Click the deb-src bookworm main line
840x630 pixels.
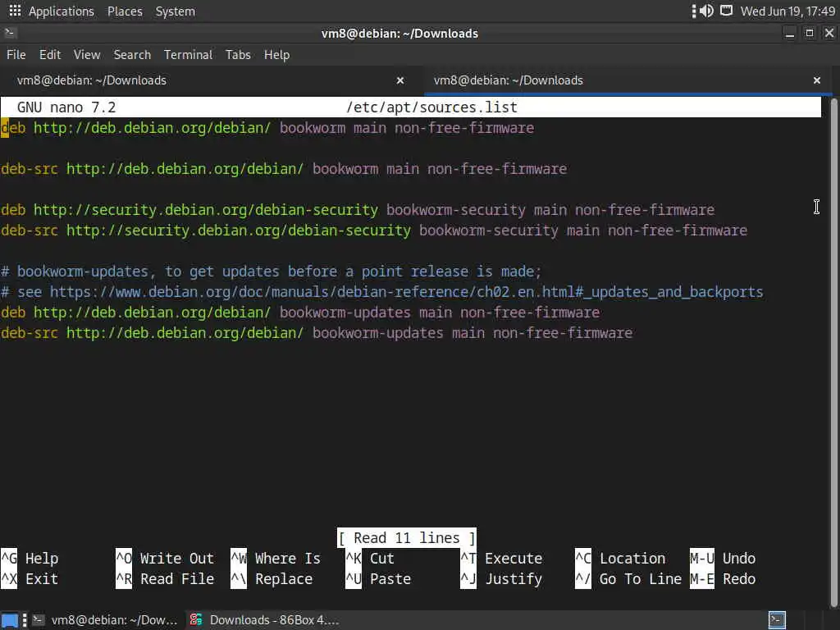[284, 169]
